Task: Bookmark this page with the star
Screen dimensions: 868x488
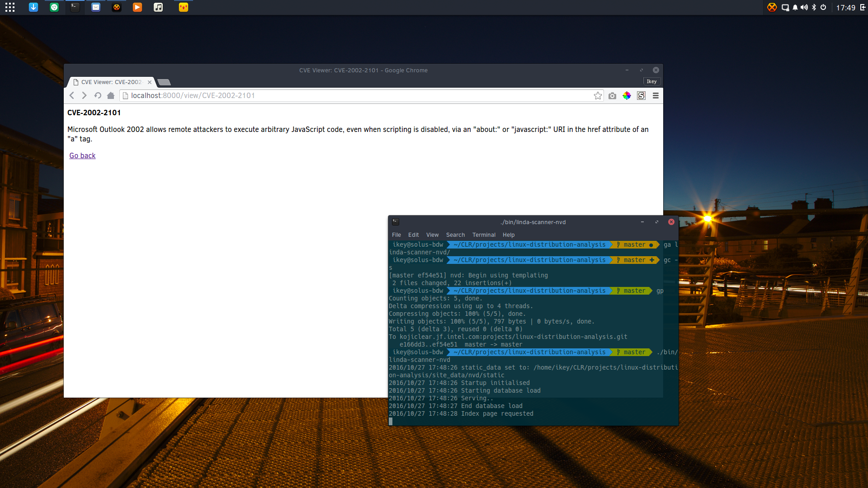Action: coord(598,95)
